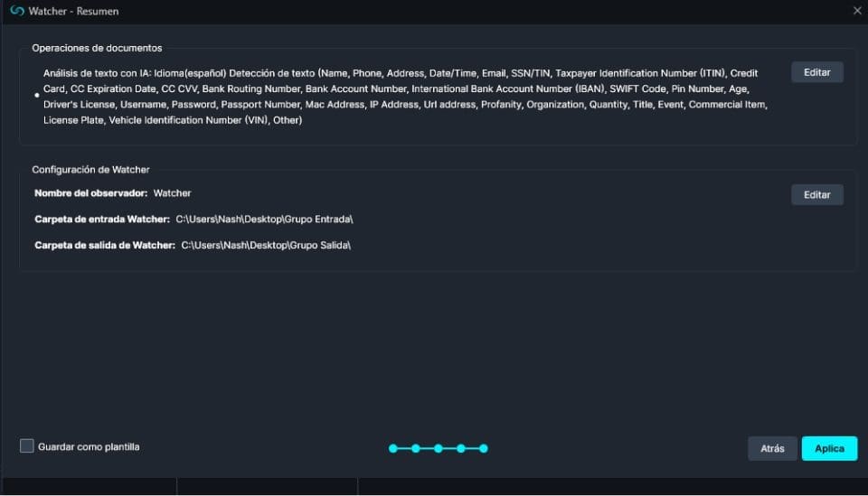
Task: Jump to the first wizard step dot
Action: (393, 448)
